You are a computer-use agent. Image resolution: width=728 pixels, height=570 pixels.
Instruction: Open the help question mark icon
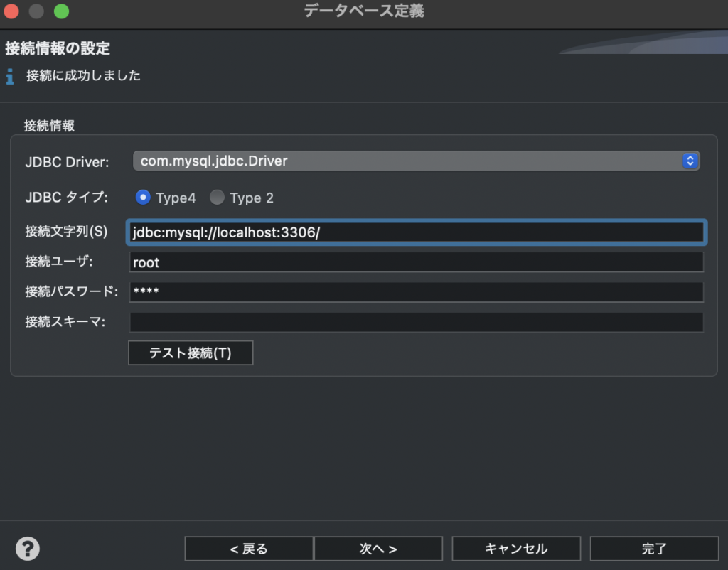pyautogui.click(x=28, y=549)
